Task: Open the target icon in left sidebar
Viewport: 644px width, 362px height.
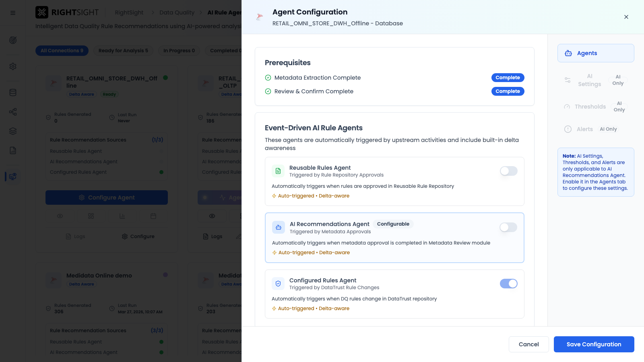Action: (x=13, y=40)
